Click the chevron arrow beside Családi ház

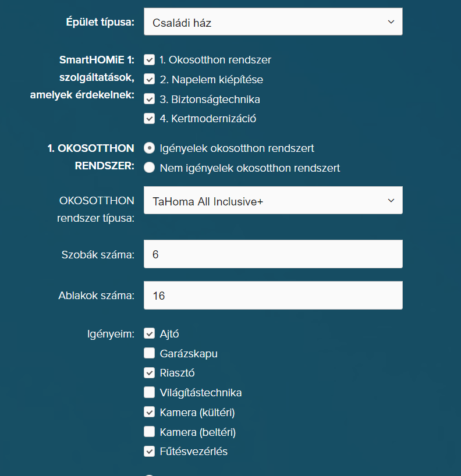[x=390, y=22]
